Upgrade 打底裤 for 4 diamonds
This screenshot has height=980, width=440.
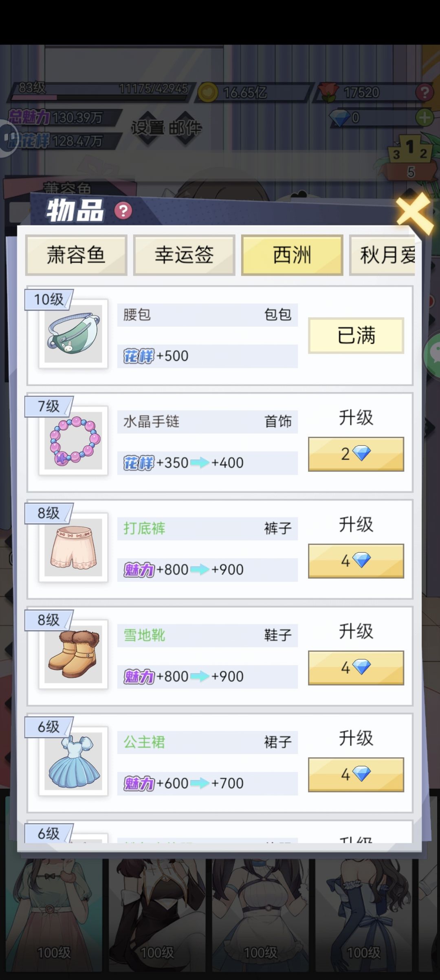(356, 561)
